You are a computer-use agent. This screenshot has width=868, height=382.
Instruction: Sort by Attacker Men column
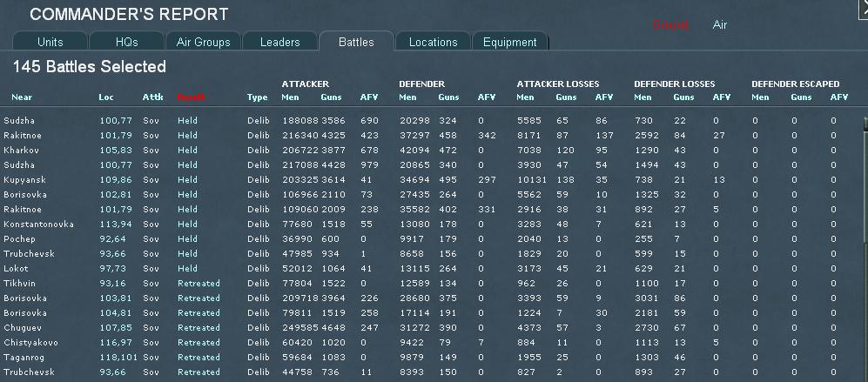point(290,97)
